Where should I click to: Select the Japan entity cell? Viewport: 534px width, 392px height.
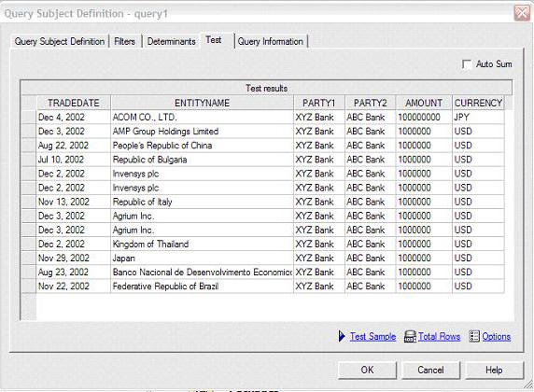tap(202, 258)
